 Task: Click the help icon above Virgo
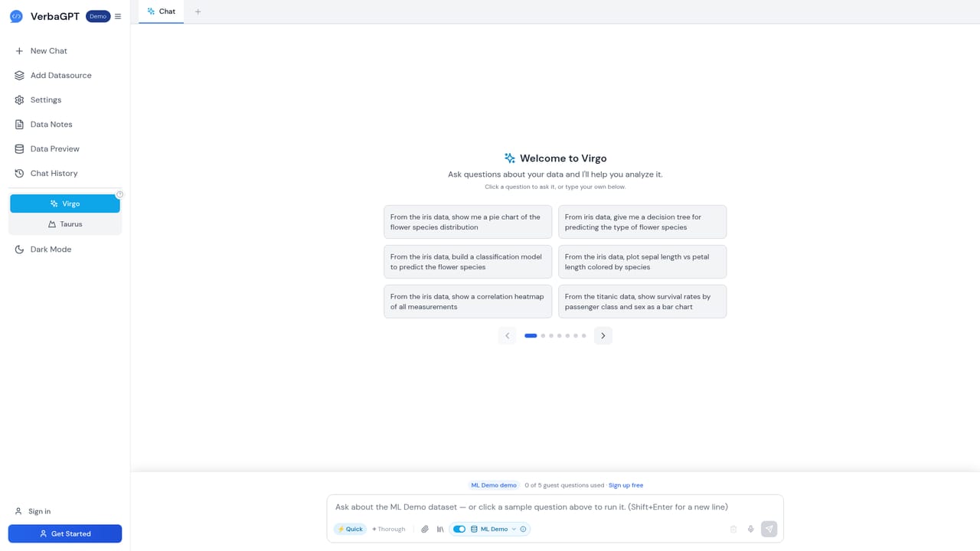119,194
